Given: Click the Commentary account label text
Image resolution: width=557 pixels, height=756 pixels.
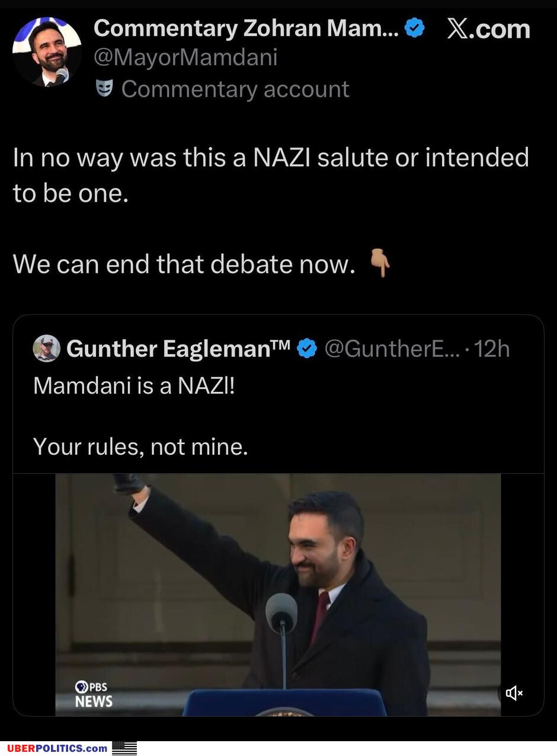Looking at the screenshot, I should click(x=235, y=89).
